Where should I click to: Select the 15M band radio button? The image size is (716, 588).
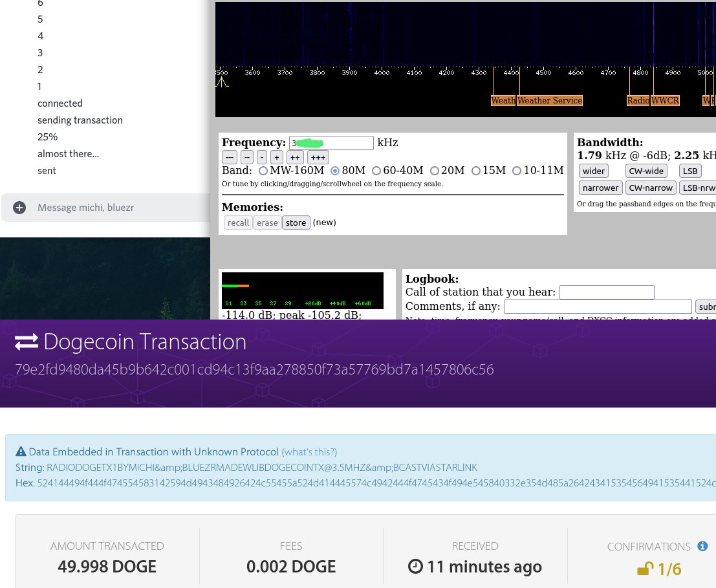tap(476, 171)
